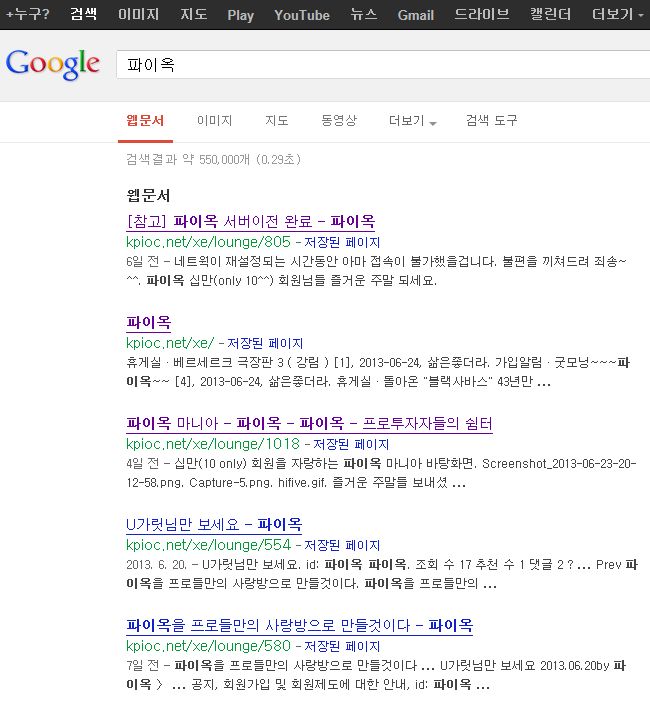Select the 웹문서 search tab

(145, 121)
